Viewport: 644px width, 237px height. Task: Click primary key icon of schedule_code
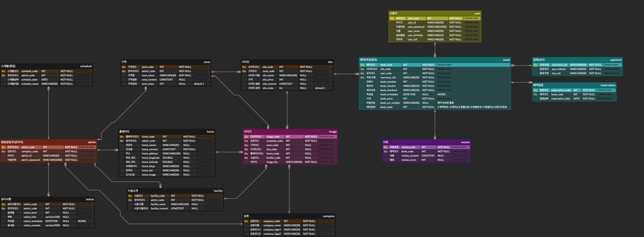click(x=3, y=71)
